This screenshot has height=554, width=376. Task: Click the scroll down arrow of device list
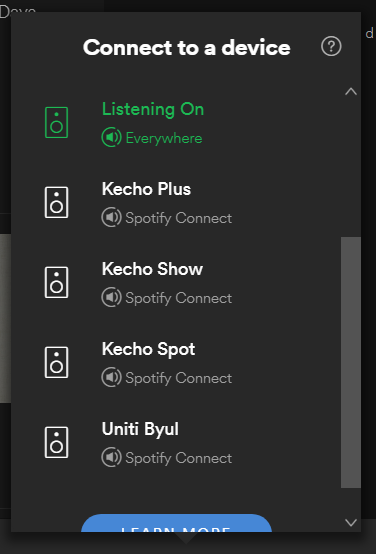[x=351, y=523]
